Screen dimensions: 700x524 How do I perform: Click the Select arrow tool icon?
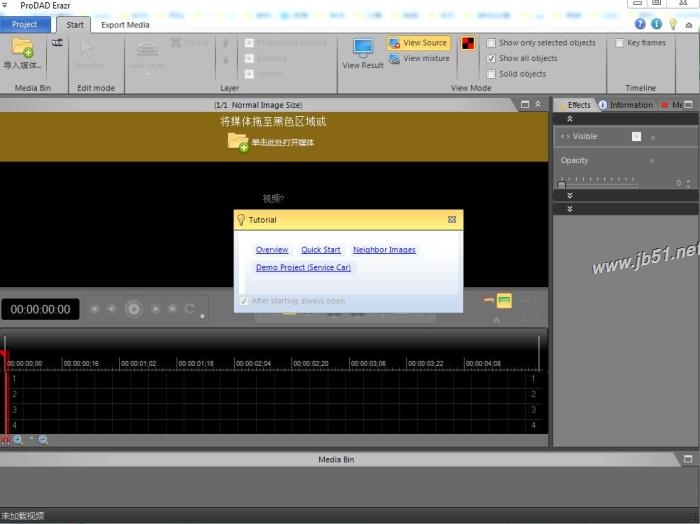click(x=87, y=48)
